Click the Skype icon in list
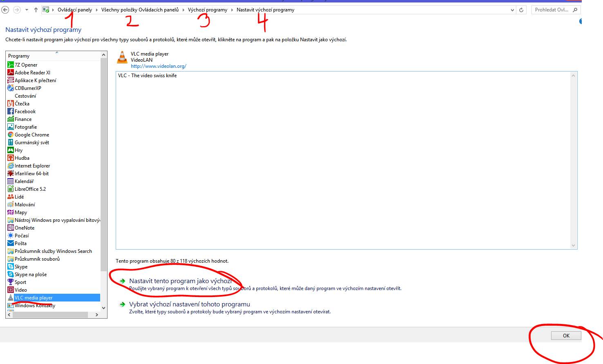Screen dimensions: 603x364 pos(11,266)
